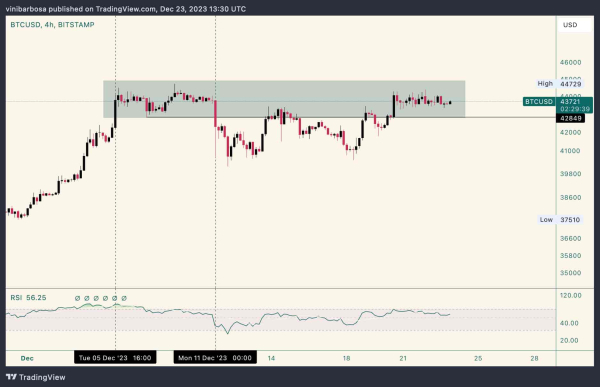Viewport: 600px width, 387px height.
Task: Click the 28 date on time axis
Action: [534, 358]
